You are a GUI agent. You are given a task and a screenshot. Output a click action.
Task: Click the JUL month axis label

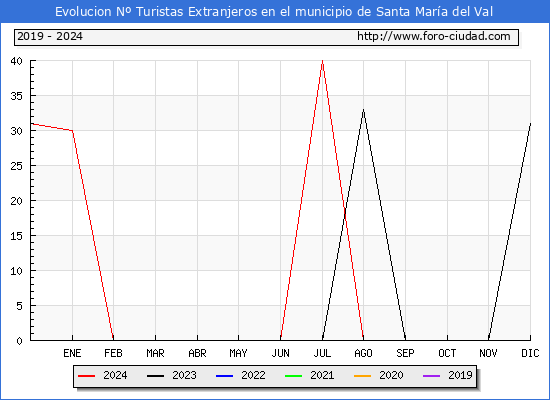click(322, 353)
